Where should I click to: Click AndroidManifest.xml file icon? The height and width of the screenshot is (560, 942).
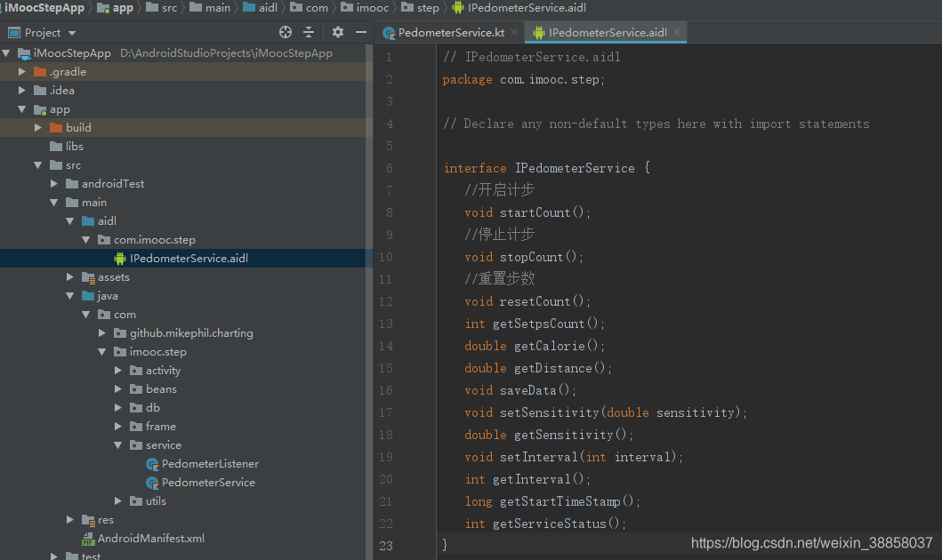tap(88, 539)
